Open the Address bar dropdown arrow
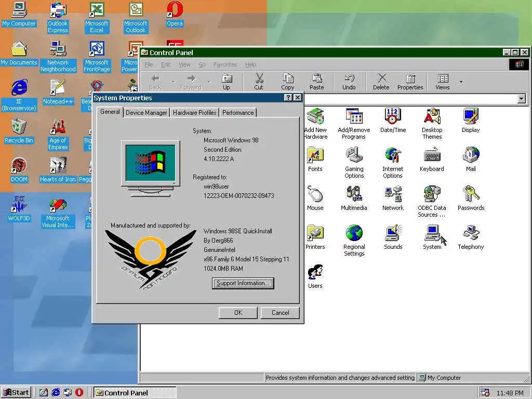 coord(522,99)
